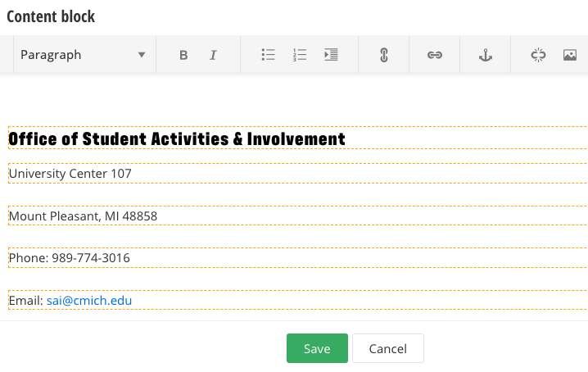Open the Paragraph format dropdown
The width and height of the screenshot is (588, 372).
click(x=84, y=55)
